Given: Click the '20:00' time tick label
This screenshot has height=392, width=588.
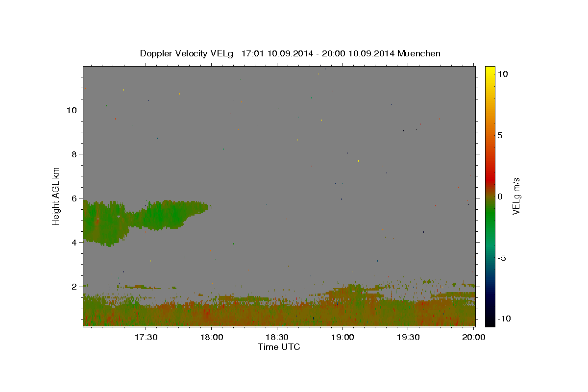Looking at the screenshot, I should [474, 337].
